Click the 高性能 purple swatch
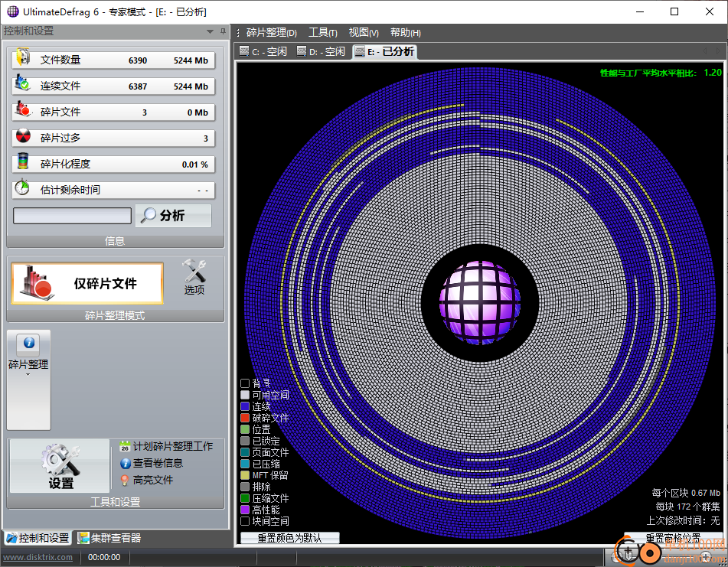Screen dimensions: 728x567 point(245,510)
